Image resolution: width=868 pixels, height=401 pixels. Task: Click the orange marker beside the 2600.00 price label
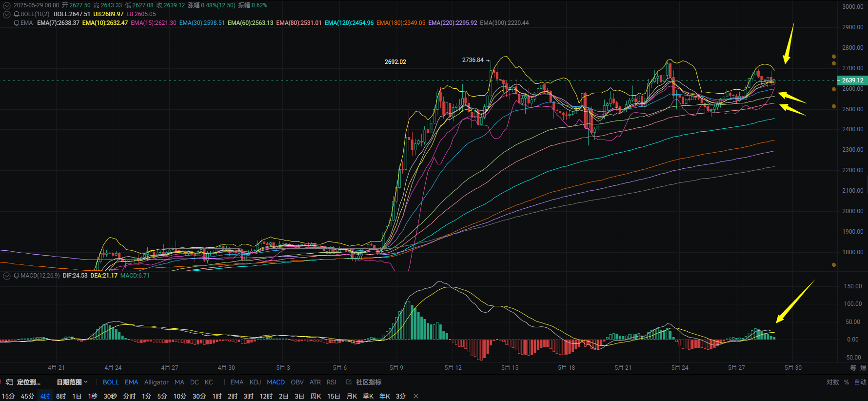click(x=834, y=89)
